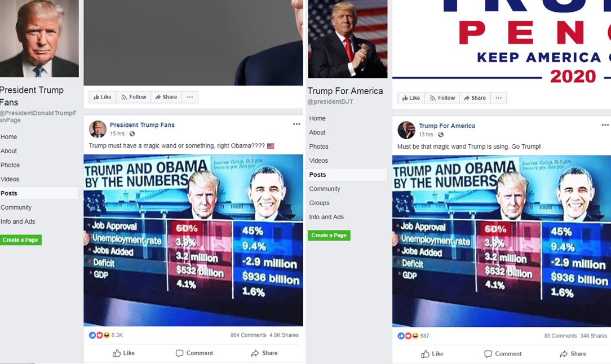
Task: Open the Trump and Obama numbers image in the Trump For America post
Action: (x=502, y=241)
